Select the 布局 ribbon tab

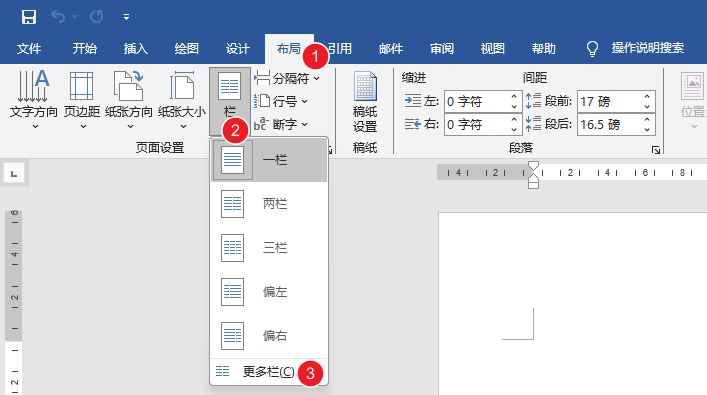(x=289, y=48)
